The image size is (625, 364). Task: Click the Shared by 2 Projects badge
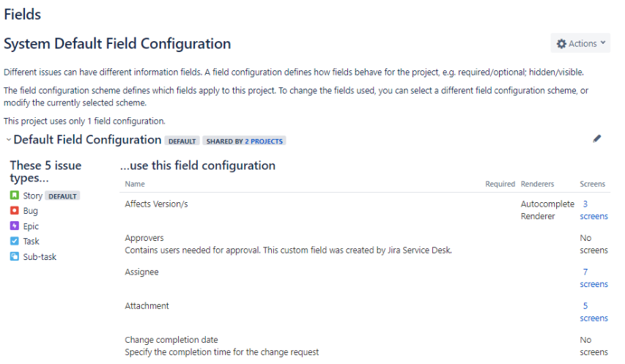coord(244,141)
